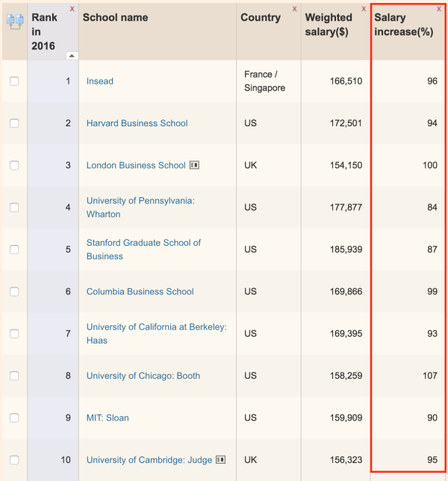Sort by Weighted salary($) column header
This screenshot has height=481, width=448.
coord(329,23)
